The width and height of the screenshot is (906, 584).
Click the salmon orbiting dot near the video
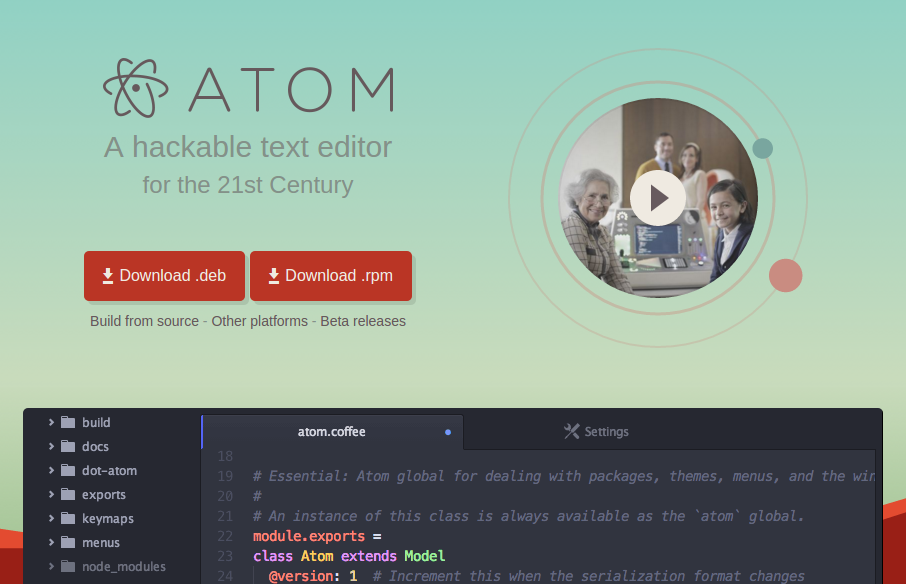pos(786,275)
